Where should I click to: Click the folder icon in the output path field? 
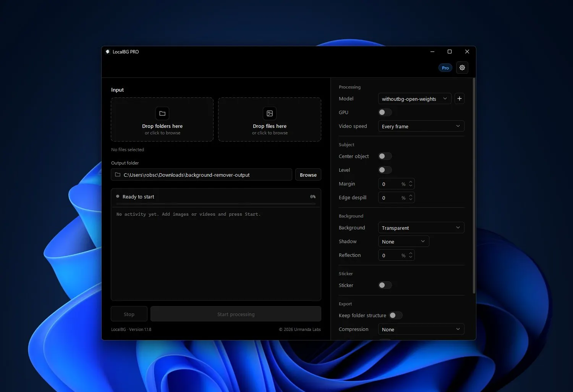(118, 175)
